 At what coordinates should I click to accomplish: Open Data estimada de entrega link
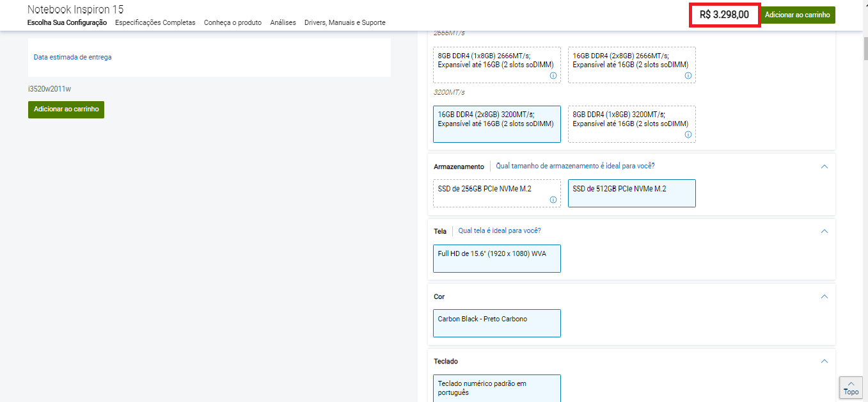point(72,57)
